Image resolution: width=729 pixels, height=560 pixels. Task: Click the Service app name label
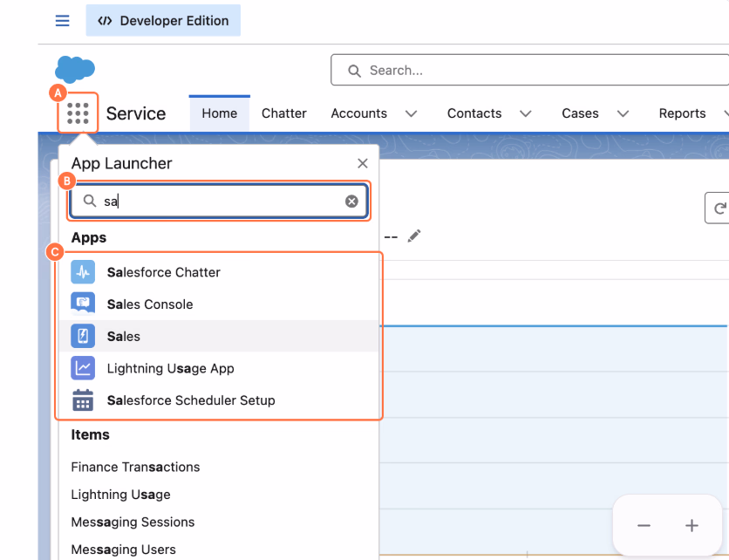click(136, 113)
